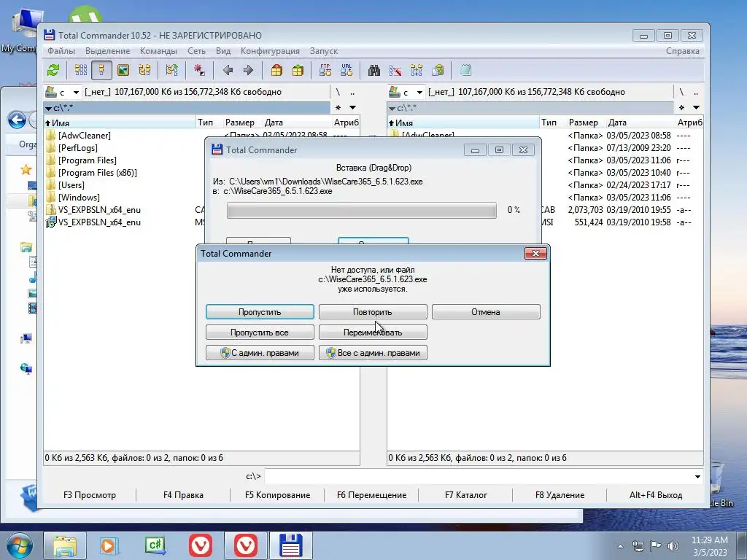
Task: Open right panel directory hotlist asterisk
Action: click(x=681, y=108)
